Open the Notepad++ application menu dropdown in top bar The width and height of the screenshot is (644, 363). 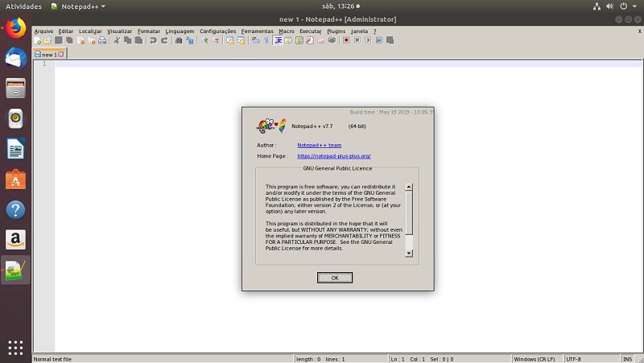click(78, 6)
